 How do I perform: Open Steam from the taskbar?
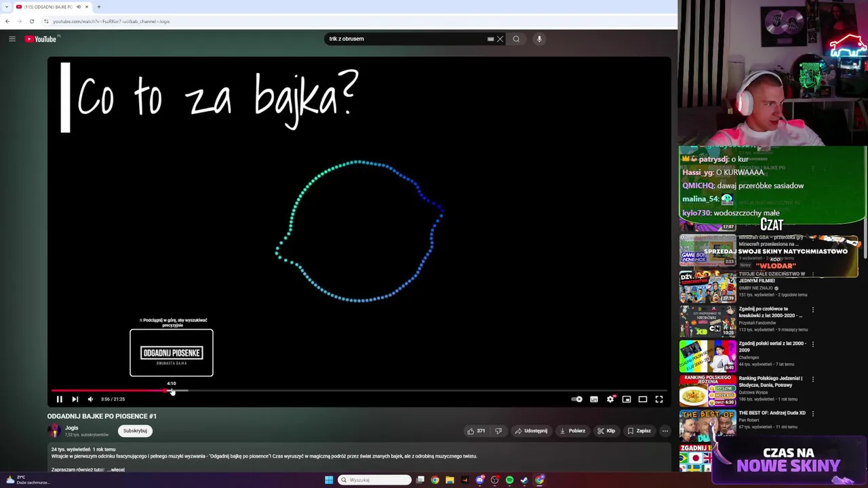(524, 480)
